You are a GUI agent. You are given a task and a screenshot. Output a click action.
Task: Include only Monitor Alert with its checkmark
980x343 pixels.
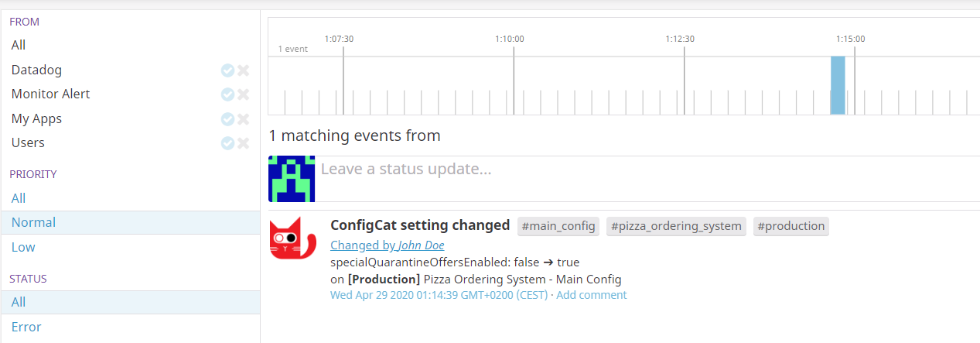pos(227,94)
